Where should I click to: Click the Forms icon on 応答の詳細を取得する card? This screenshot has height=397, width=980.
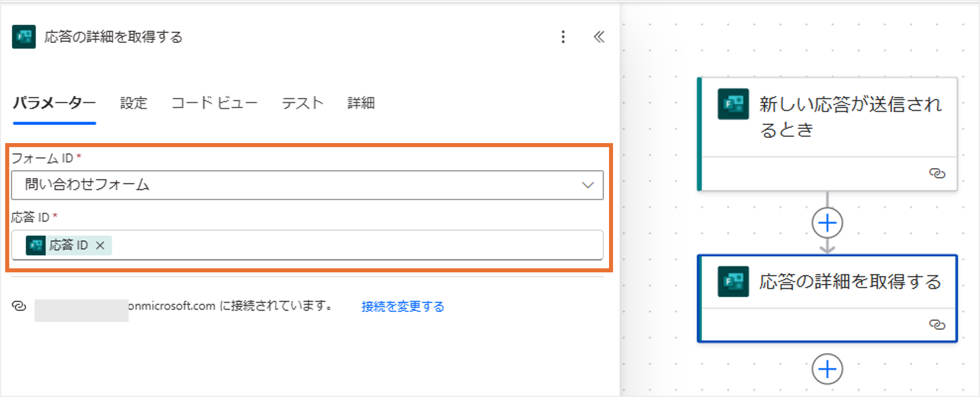tap(733, 281)
